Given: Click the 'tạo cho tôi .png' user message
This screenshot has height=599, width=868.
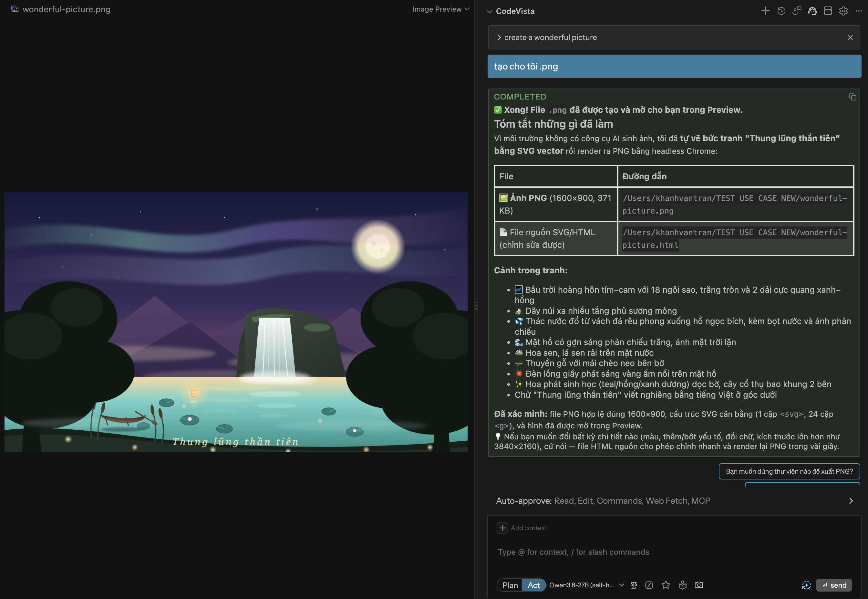Looking at the screenshot, I should (674, 67).
